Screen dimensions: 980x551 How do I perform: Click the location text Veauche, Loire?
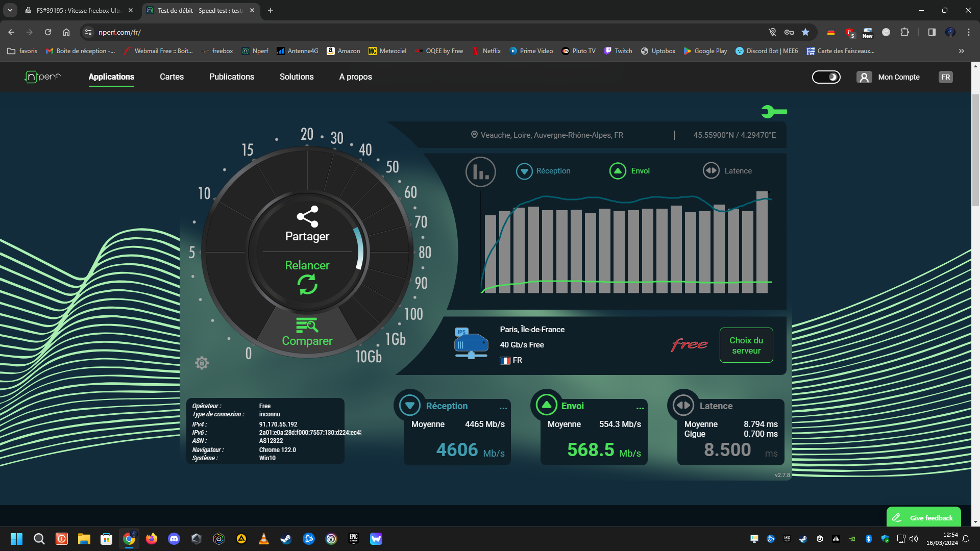[x=547, y=135]
